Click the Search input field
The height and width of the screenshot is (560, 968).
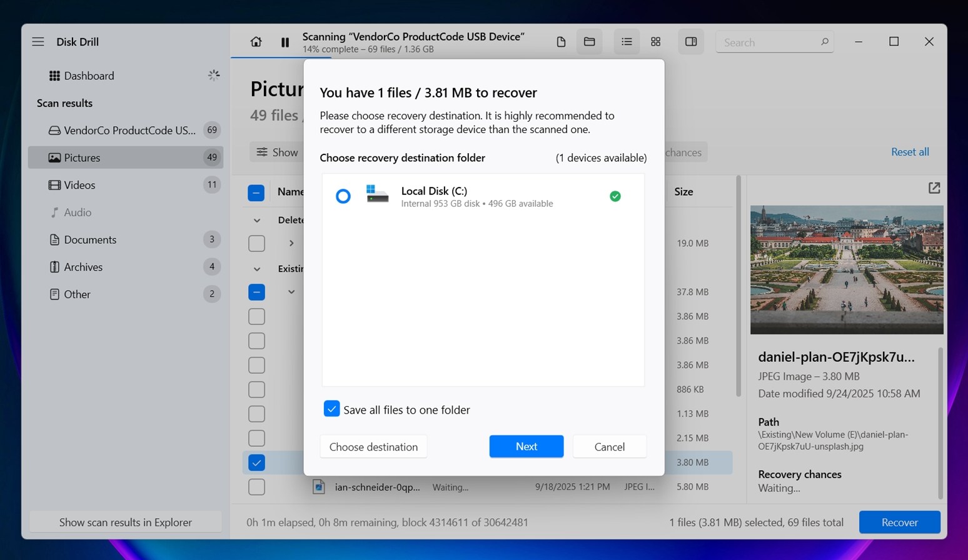click(x=769, y=42)
